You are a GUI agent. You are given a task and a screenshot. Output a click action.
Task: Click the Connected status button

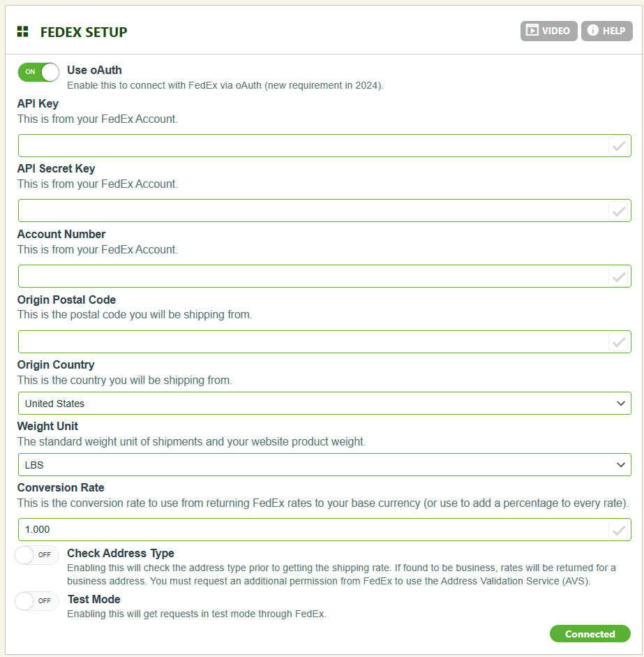(590, 634)
